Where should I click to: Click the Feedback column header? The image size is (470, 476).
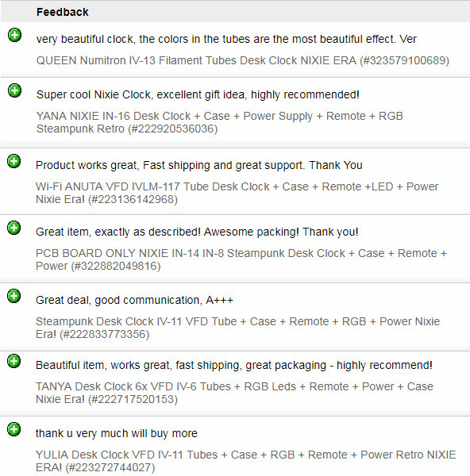(62, 12)
